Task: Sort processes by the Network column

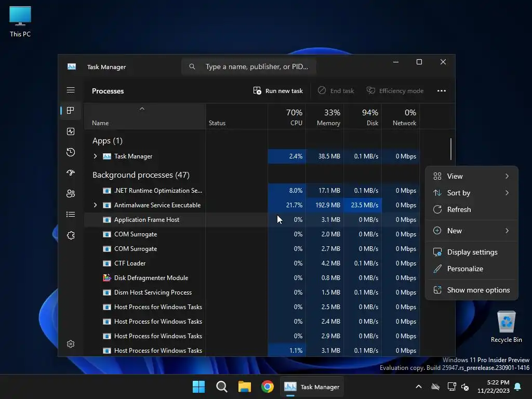Action: (x=401, y=117)
